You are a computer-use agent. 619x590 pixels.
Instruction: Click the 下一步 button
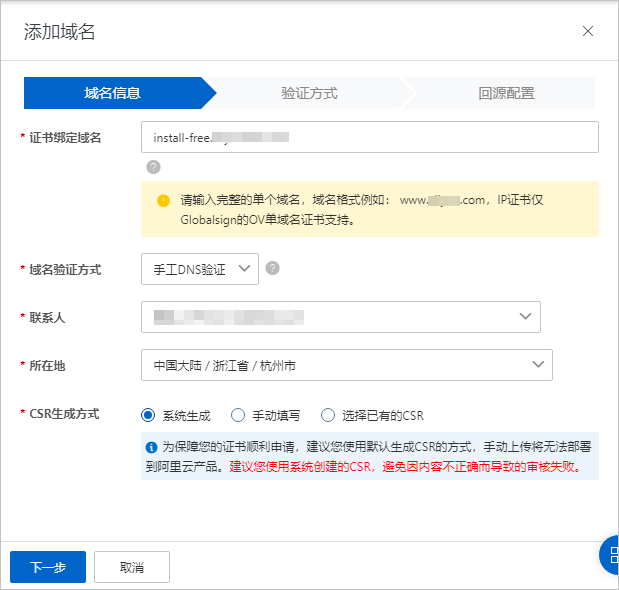tap(48, 567)
